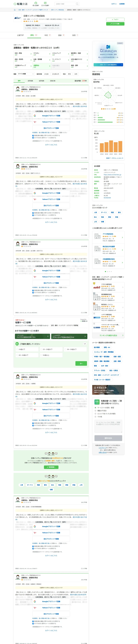Image resolution: width=138 pixels, height=644 pixels.
Task: Open 求人を探す briefcase icon in header
Action: point(36,3)
